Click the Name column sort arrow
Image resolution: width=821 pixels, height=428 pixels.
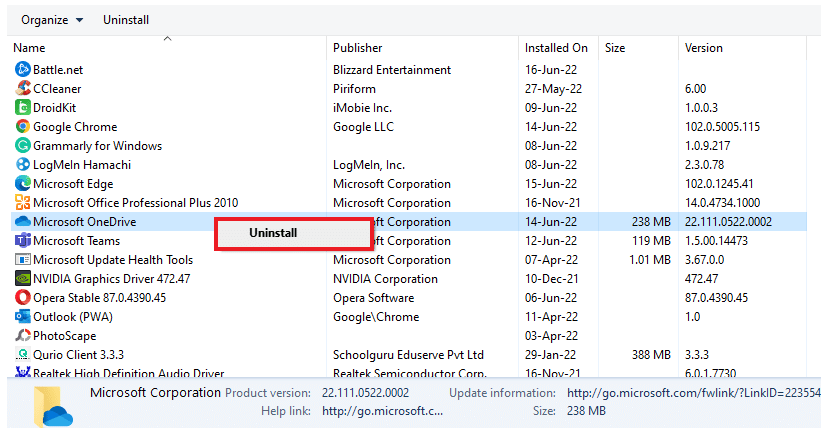168,38
